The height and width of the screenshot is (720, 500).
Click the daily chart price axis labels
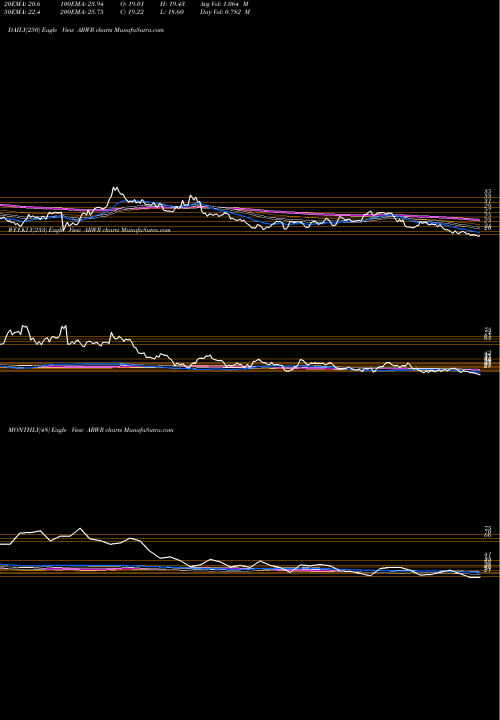(488, 209)
